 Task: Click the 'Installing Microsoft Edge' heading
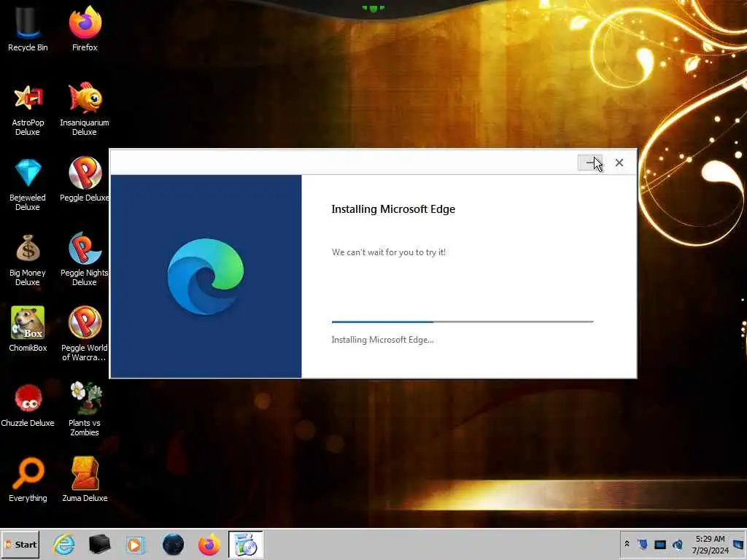[x=393, y=209]
